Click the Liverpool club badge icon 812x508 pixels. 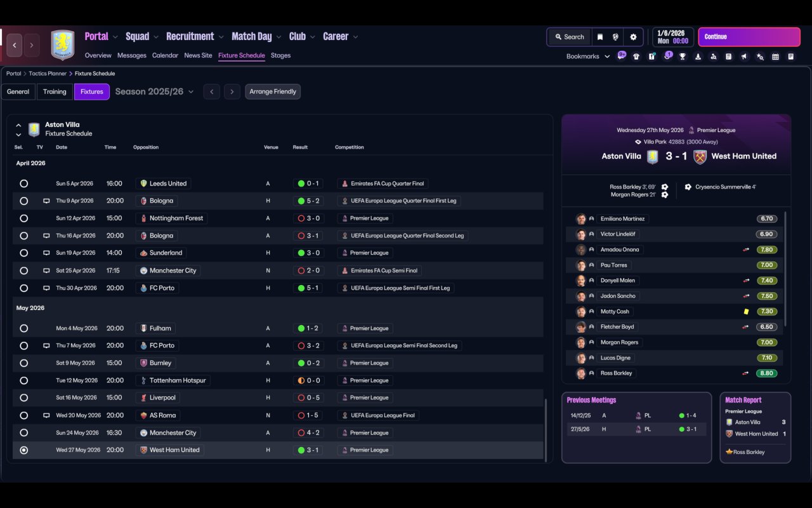tap(143, 398)
